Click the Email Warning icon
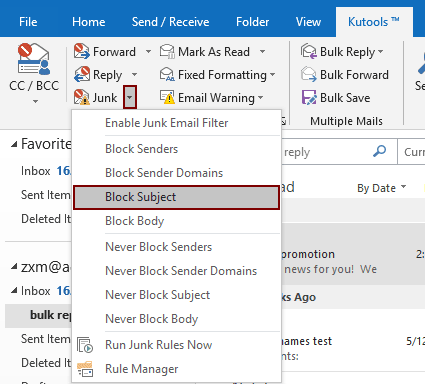Image resolution: width=425 pixels, height=384 pixels. (x=167, y=97)
